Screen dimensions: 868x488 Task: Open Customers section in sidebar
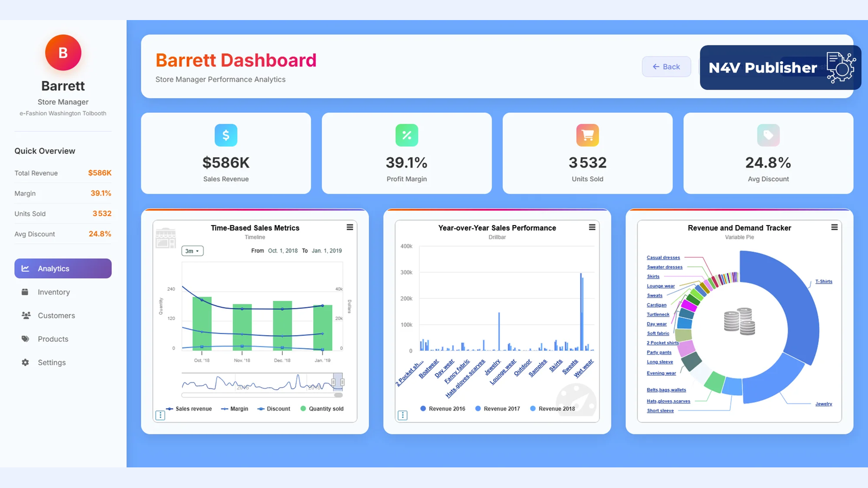tap(56, 316)
